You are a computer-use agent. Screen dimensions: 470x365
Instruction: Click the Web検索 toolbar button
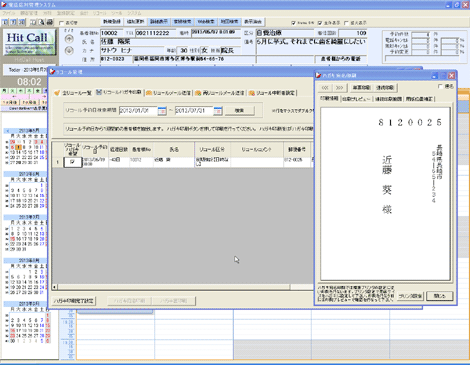[206, 22]
